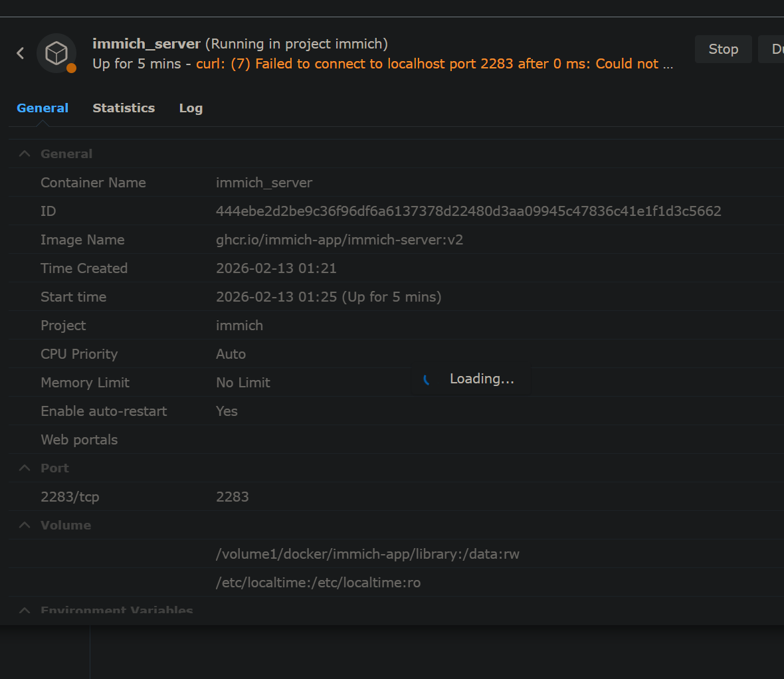This screenshot has width=784, height=679.
Task: Collapse the Port section
Action: click(24, 468)
